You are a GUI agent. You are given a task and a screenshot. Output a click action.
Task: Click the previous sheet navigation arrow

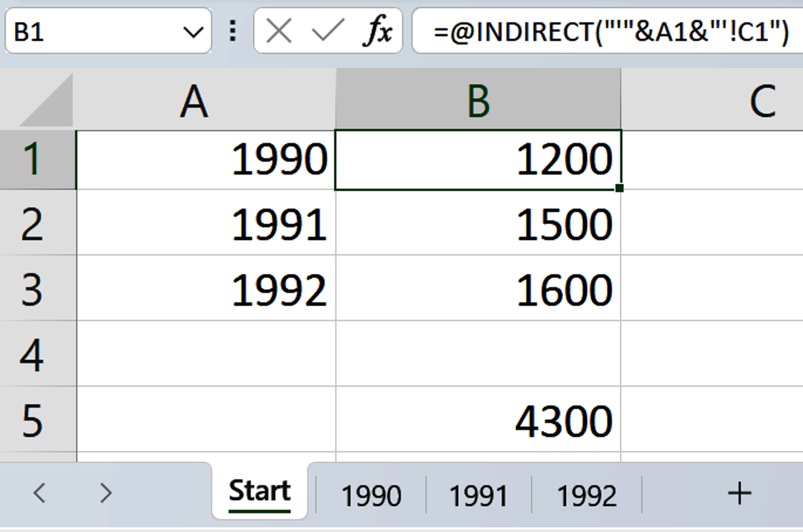(40, 495)
